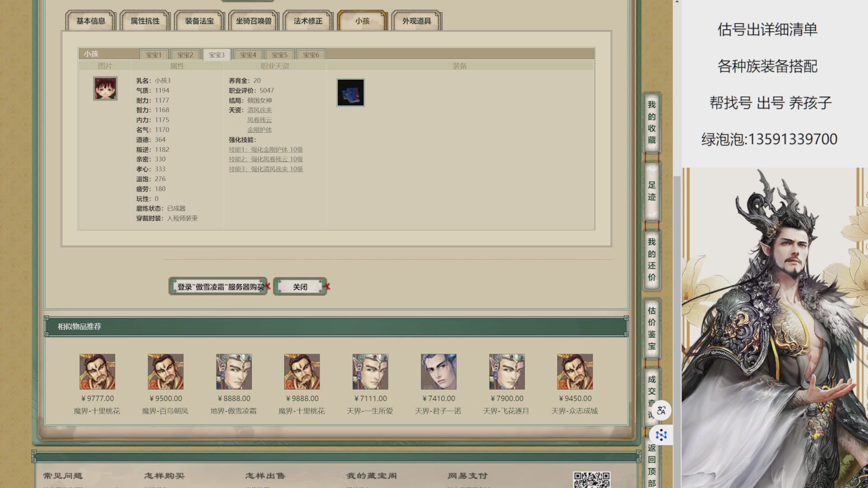Open 我的收藏 side panel button
Screen dimensions: 868x488
651,122
